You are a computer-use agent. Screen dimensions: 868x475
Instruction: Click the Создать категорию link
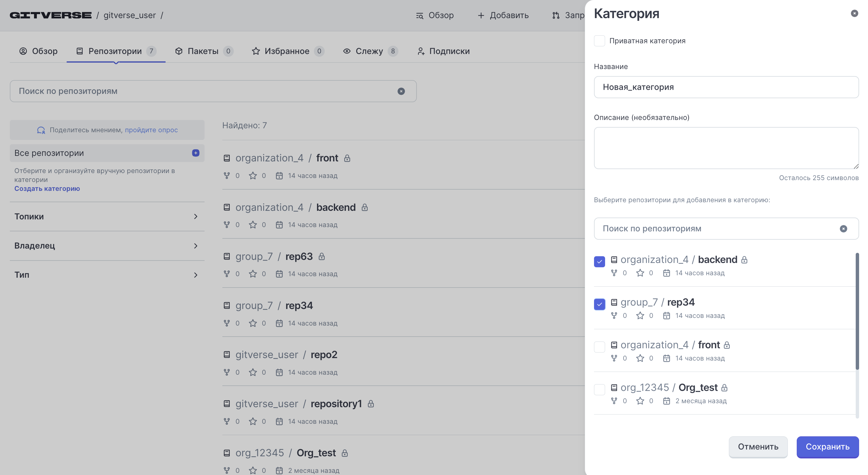(47, 188)
